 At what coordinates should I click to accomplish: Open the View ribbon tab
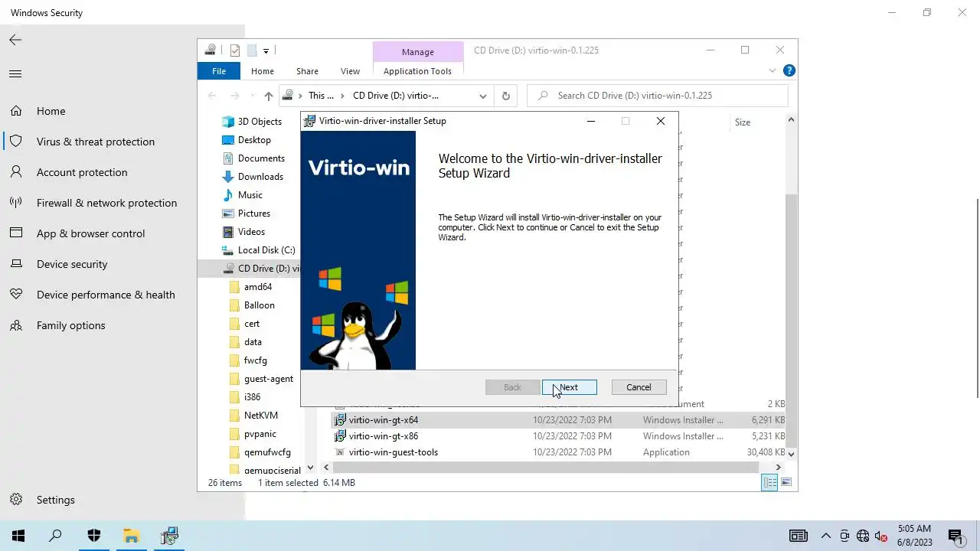point(350,70)
